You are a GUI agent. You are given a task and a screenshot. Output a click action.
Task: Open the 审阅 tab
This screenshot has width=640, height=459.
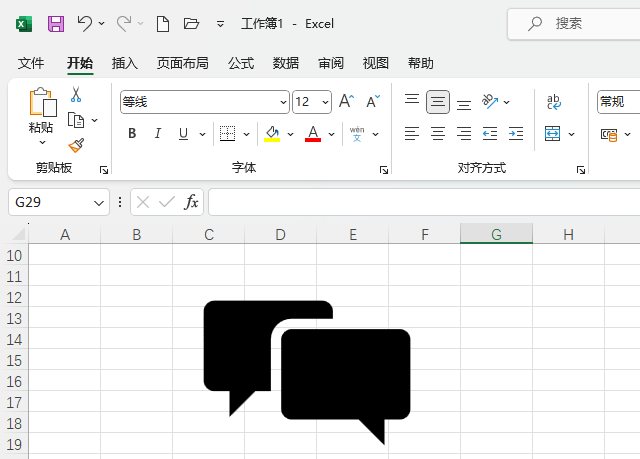click(331, 63)
